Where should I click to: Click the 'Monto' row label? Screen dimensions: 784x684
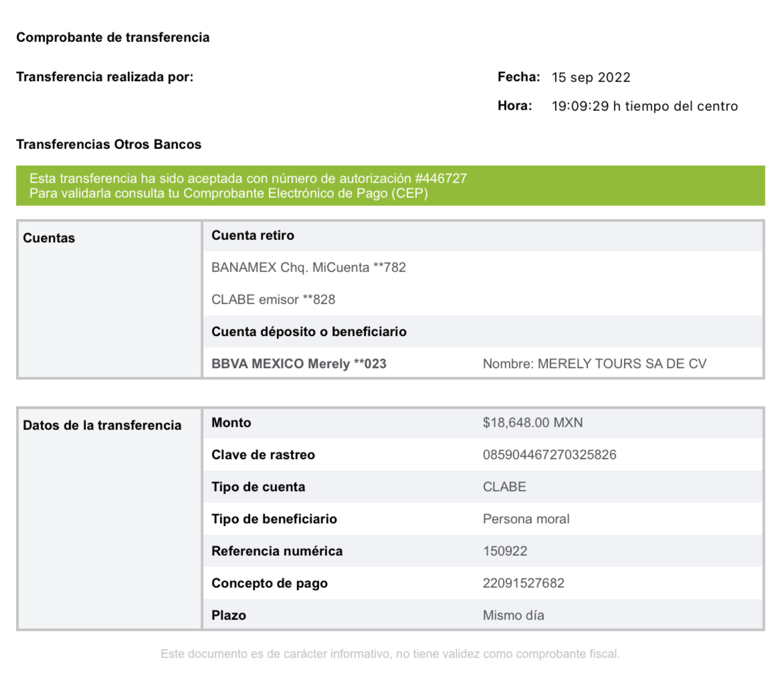tap(231, 422)
